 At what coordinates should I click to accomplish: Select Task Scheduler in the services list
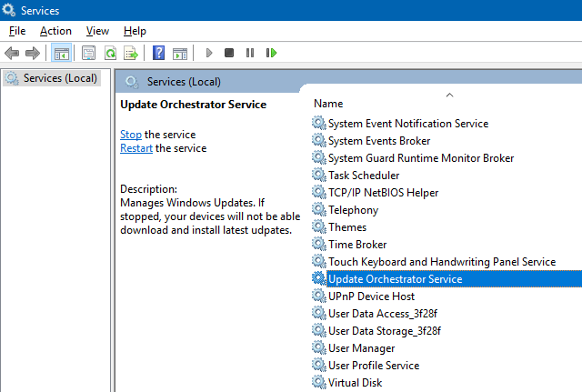coord(364,176)
